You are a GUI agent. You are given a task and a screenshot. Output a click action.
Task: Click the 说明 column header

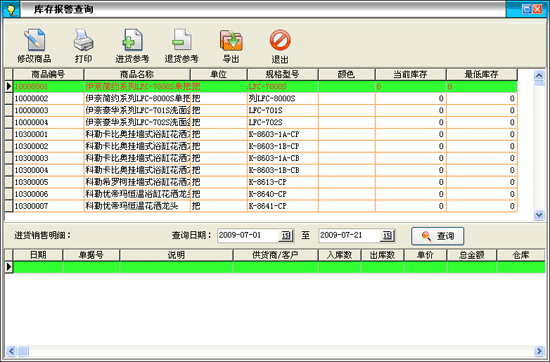coord(176,255)
